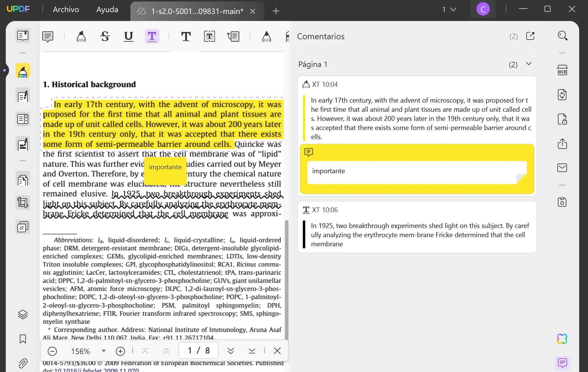Viewport: 588px width, 372px height.
Task: Run OCR text recognition tool
Action: [562, 70]
